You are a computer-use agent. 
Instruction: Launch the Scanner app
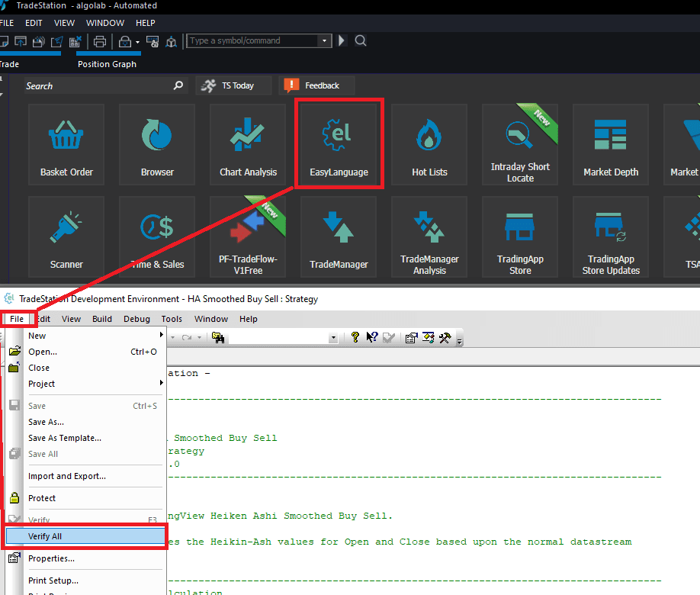pos(66,235)
